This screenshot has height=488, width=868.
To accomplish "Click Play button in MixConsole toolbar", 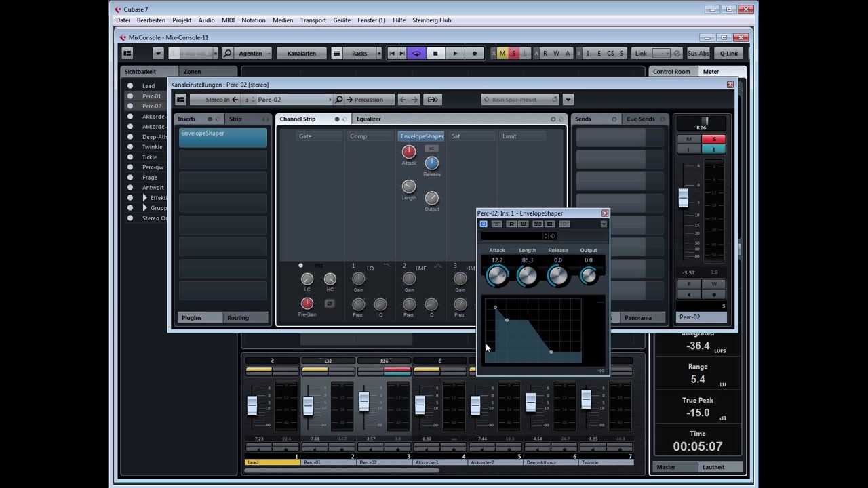I will click(455, 54).
